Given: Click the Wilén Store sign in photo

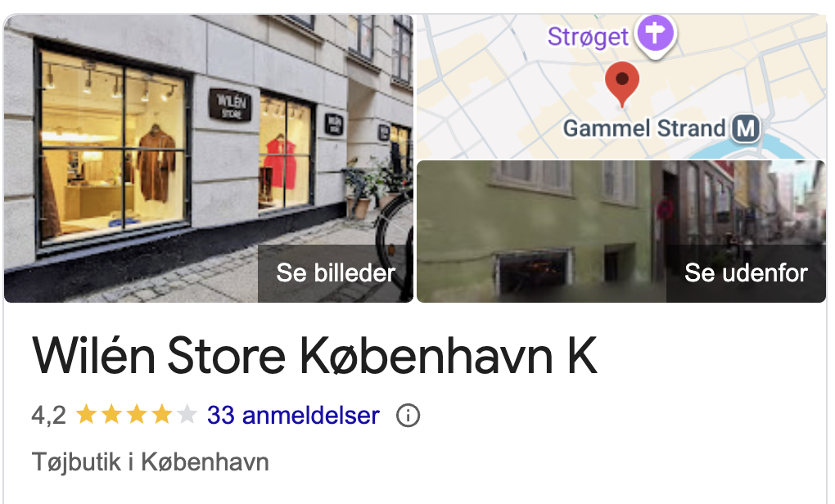Looking at the screenshot, I should point(230,105).
